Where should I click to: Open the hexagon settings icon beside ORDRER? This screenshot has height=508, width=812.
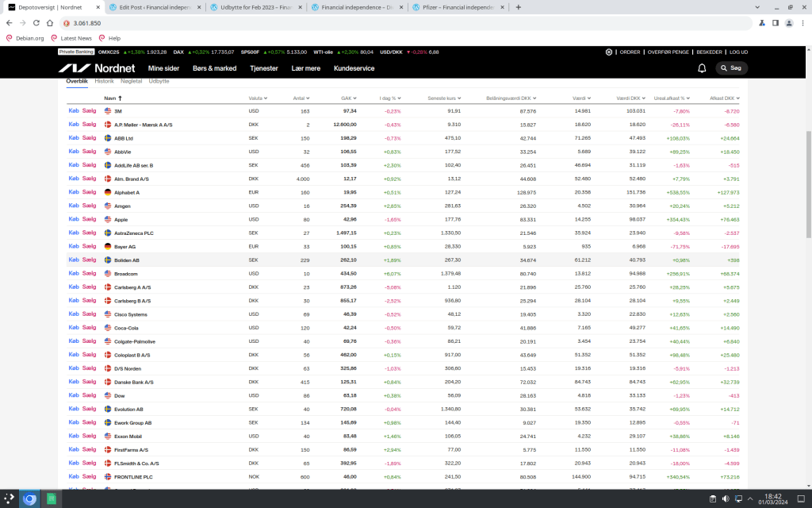[x=609, y=52]
